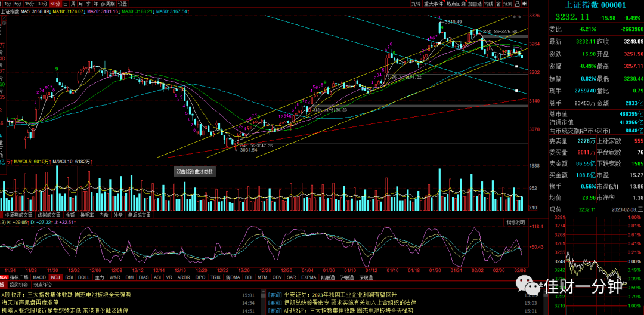644x315 pixels.
Task: Select 多周期成交量 volume tab
Action: (x=19, y=215)
